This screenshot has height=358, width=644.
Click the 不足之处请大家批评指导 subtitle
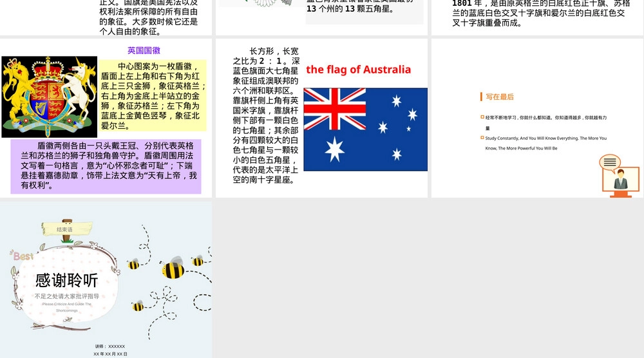click(66, 296)
